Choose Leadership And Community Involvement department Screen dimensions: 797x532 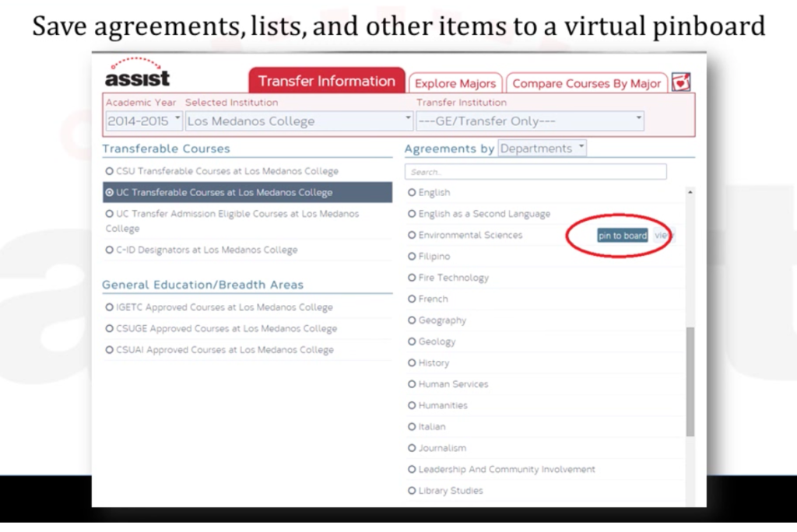point(501,470)
